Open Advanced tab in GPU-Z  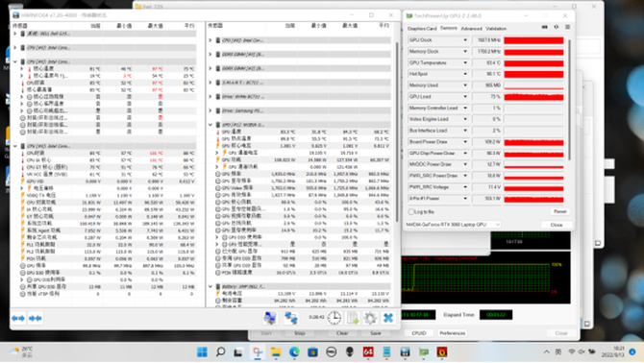click(x=472, y=29)
